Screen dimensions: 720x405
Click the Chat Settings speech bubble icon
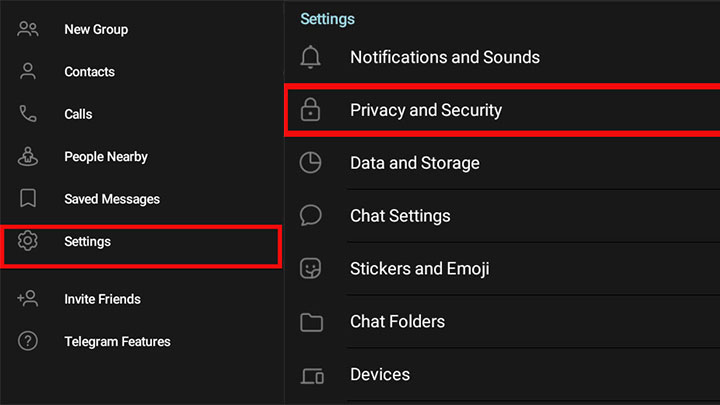311,216
